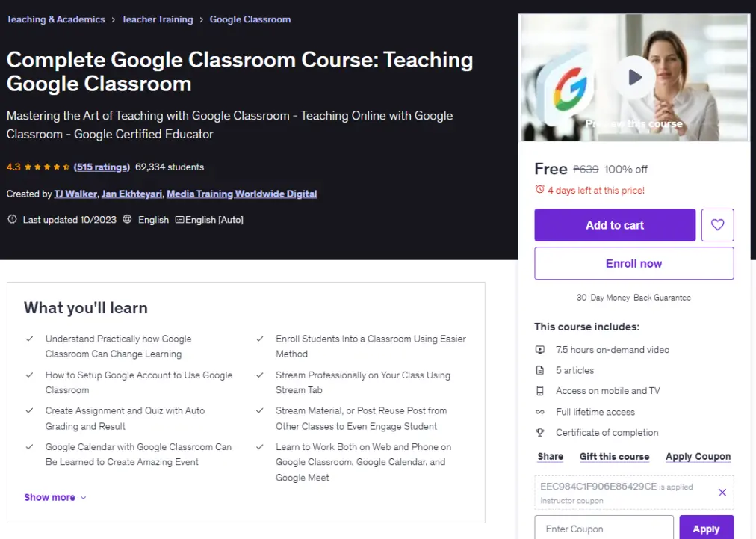
Task: Click the 7.5 hours on-demand video text
Action: point(613,350)
